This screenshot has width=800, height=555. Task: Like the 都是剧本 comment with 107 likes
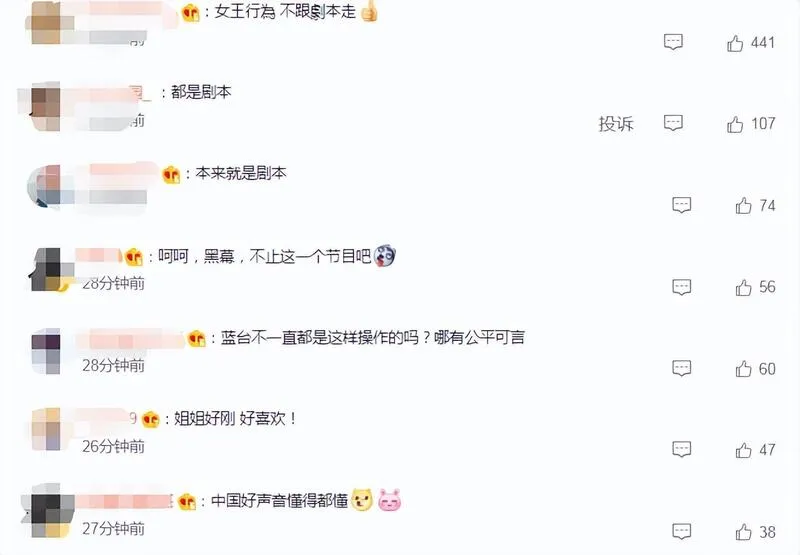pos(735,124)
